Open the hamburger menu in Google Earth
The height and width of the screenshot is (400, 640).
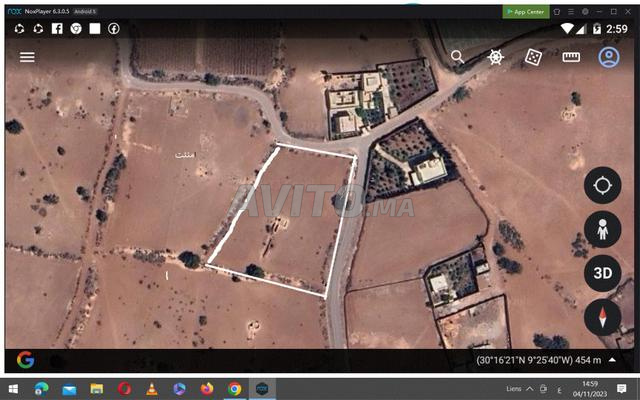(x=27, y=57)
